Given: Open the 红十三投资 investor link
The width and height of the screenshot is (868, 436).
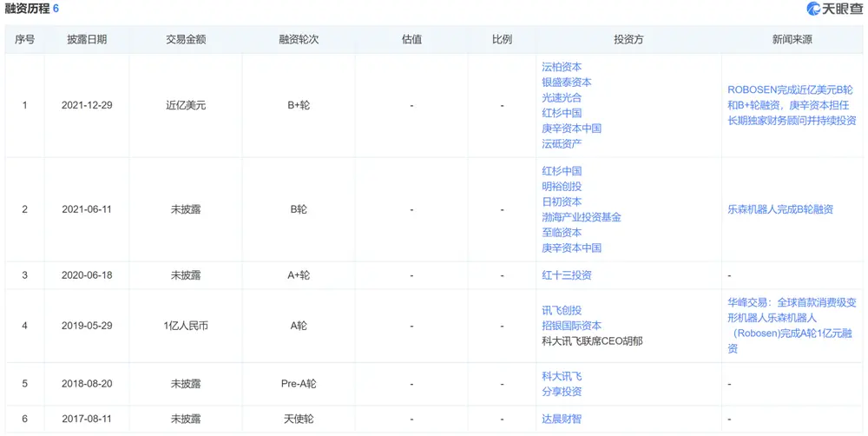Looking at the screenshot, I should pos(566,275).
